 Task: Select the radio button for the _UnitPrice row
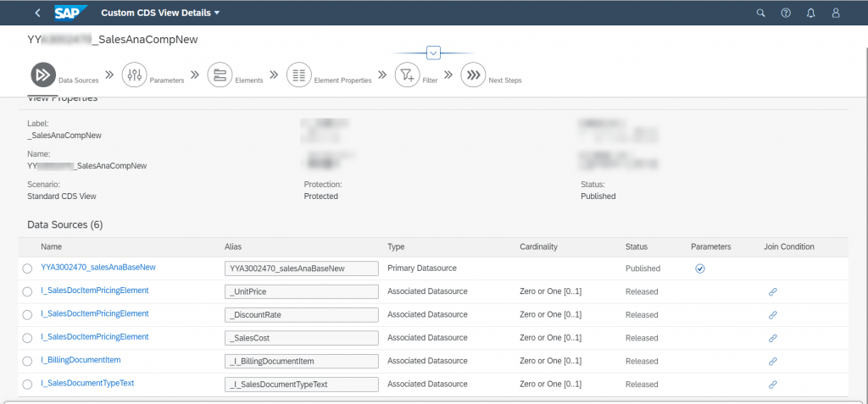coord(27,291)
